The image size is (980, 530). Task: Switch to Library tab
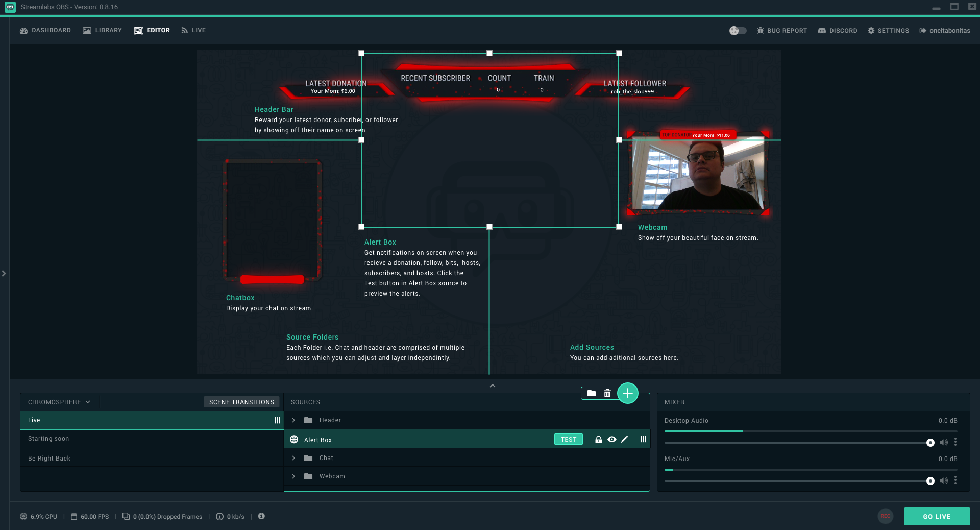click(103, 30)
